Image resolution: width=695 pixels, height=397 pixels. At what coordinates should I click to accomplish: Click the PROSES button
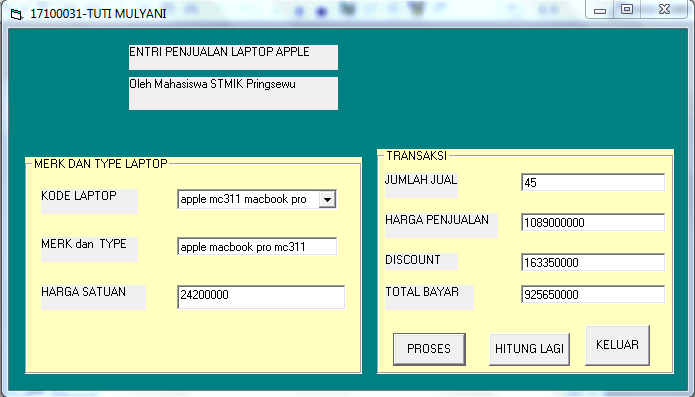point(429,349)
